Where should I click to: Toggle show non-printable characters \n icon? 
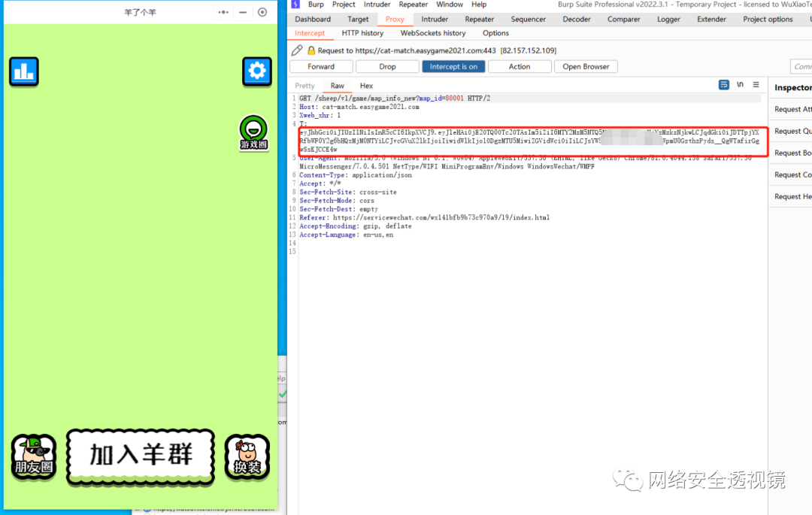coord(740,84)
